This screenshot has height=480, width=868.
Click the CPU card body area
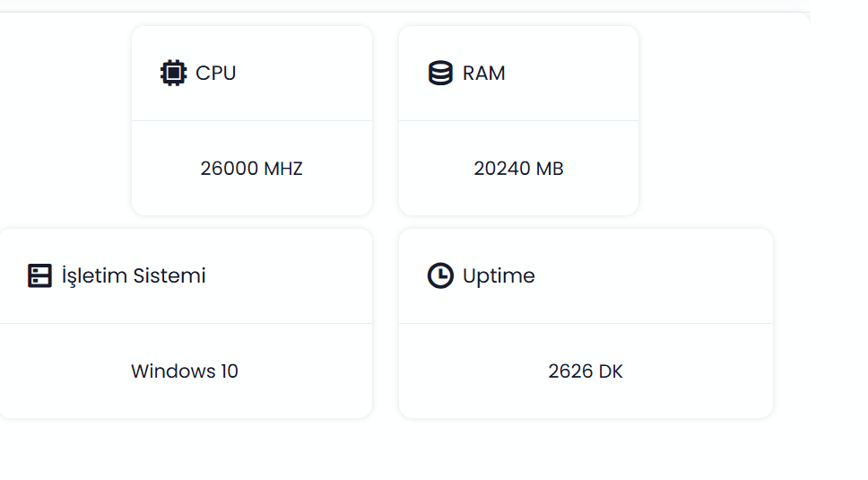(x=252, y=169)
